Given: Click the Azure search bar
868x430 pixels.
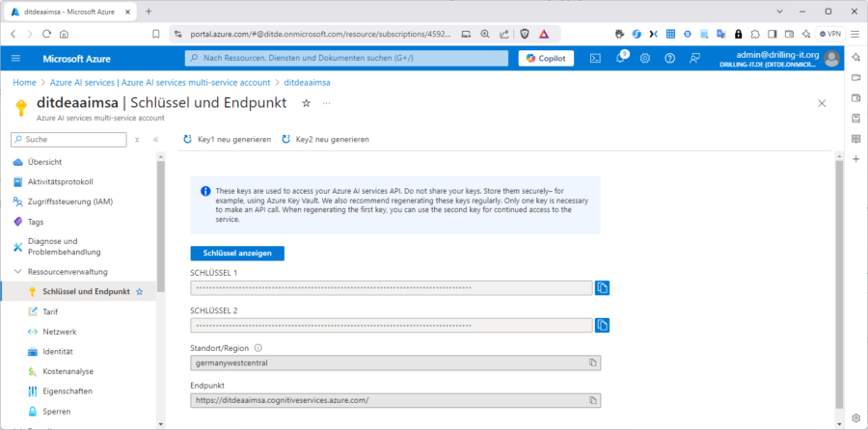Looking at the screenshot, I should coord(346,58).
